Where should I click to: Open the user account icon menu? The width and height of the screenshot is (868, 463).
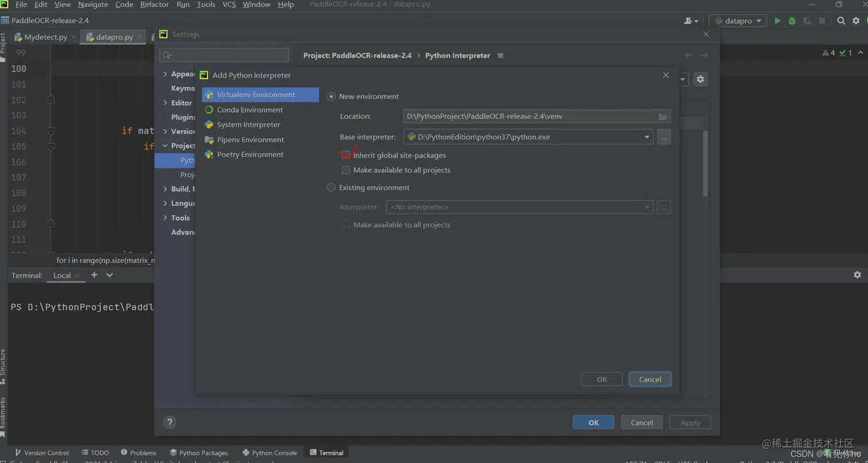pyautogui.click(x=691, y=21)
